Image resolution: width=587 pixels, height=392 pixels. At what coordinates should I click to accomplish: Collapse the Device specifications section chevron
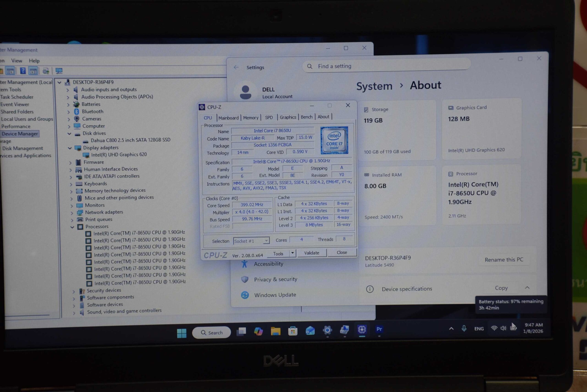click(527, 288)
